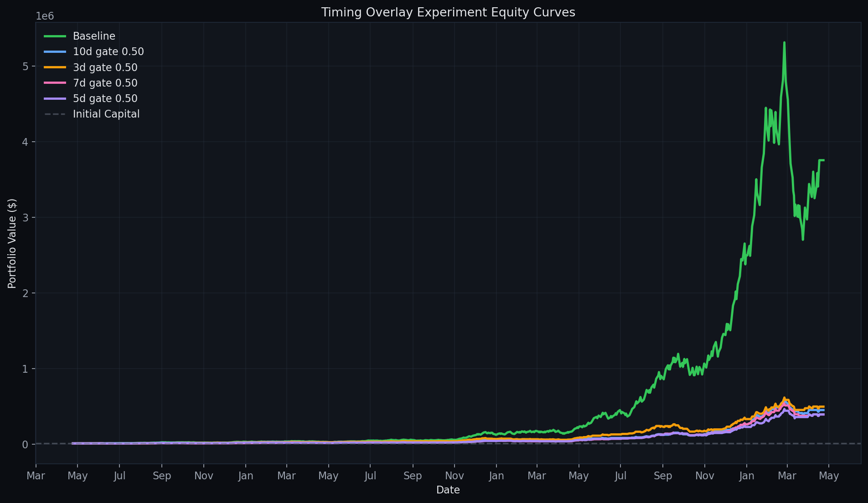This screenshot has height=503, width=868.
Task: Click the 5d gate 0.50 purple swatch
Action: (x=55, y=98)
